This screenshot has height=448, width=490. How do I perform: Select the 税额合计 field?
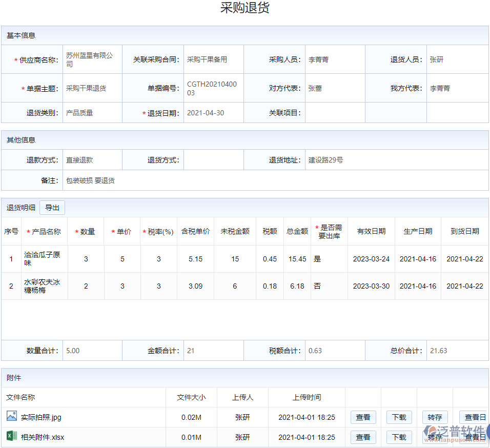point(333,350)
